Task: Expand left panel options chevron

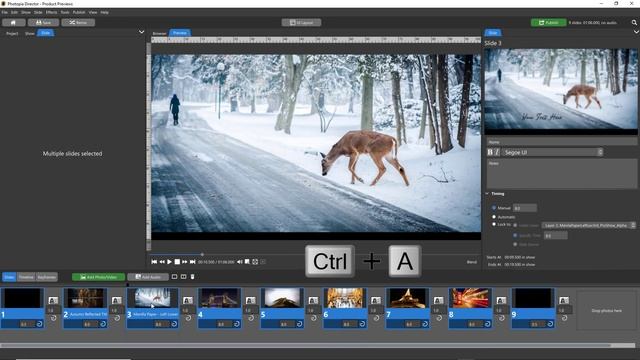Action: coord(141,32)
